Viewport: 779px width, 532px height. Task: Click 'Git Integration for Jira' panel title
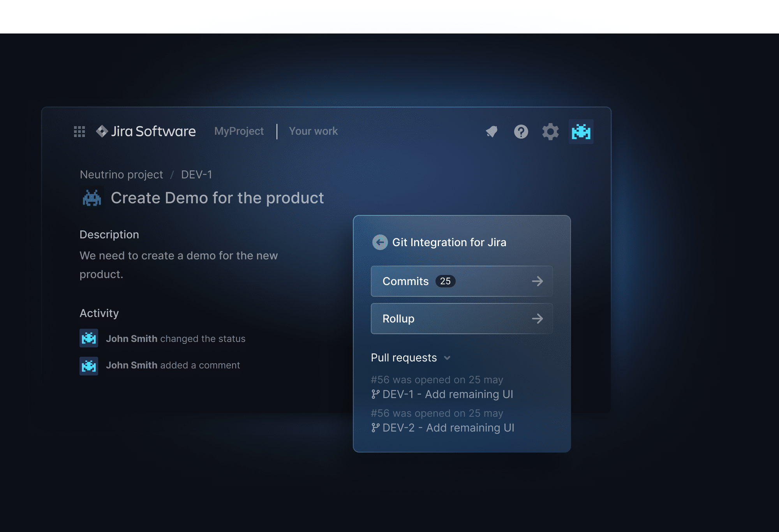[x=449, y=242]
